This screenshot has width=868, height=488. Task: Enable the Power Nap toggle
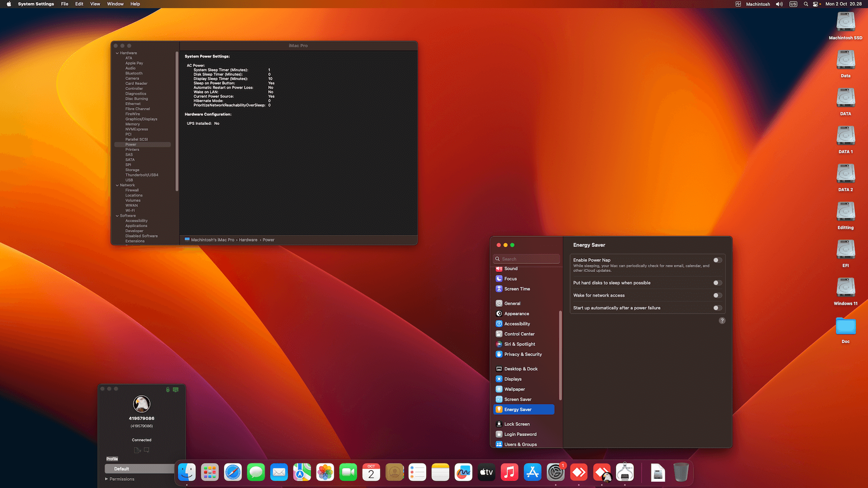[x=717, y=260]
